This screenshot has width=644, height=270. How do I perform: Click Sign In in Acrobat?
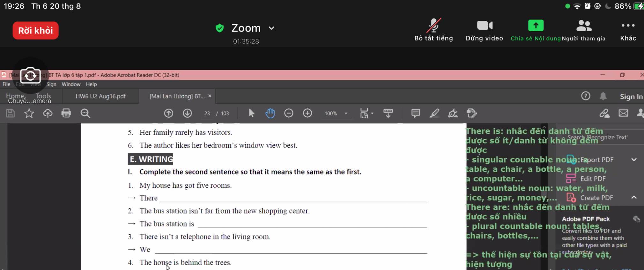click(631, 97)
